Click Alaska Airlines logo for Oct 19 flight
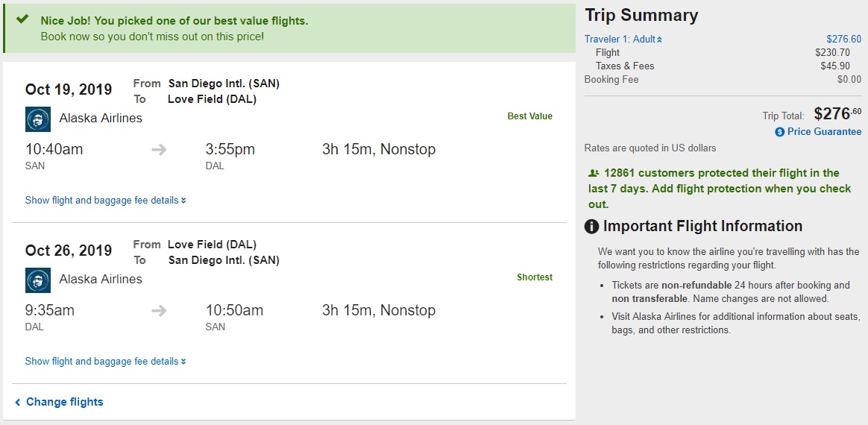868x425 pixels. point(37,119)
